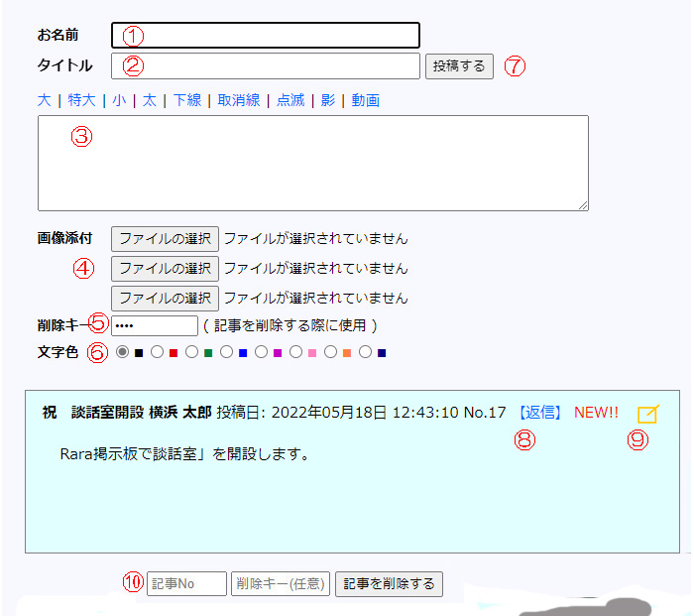Select the black text color radio
The width and height of the screenshot is (694, 616).
click(x=123, y=352)
